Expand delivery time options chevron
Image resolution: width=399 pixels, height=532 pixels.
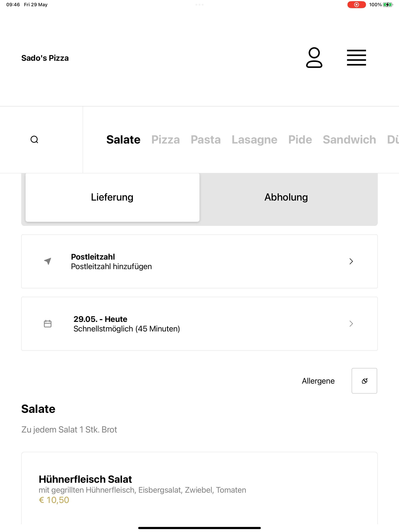pos(351,323)
